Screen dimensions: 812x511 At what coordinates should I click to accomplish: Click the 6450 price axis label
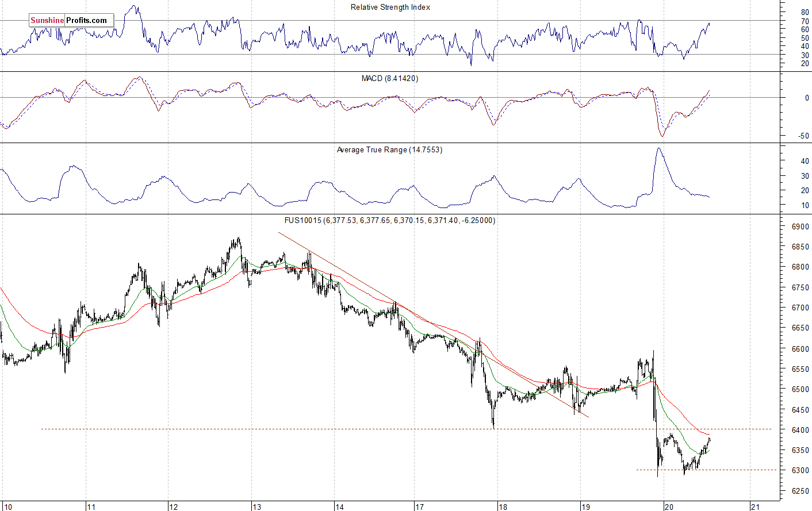[800, 410]
